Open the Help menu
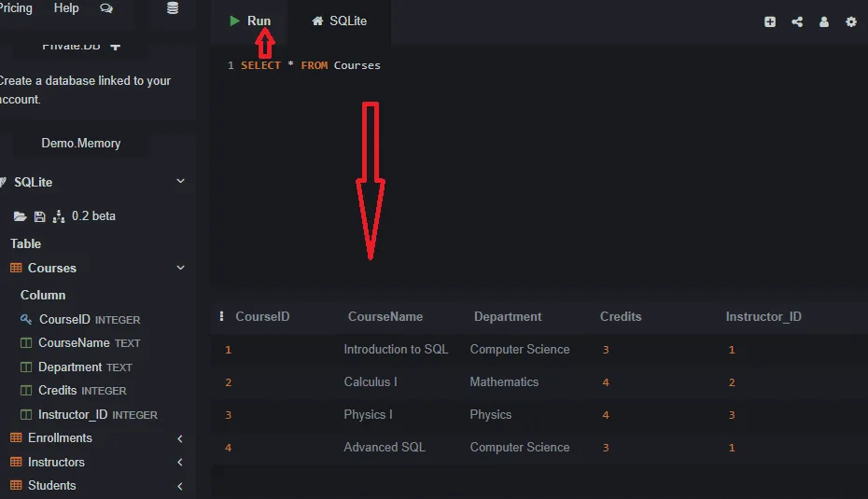868x499 pixels. tap(66, 8)
